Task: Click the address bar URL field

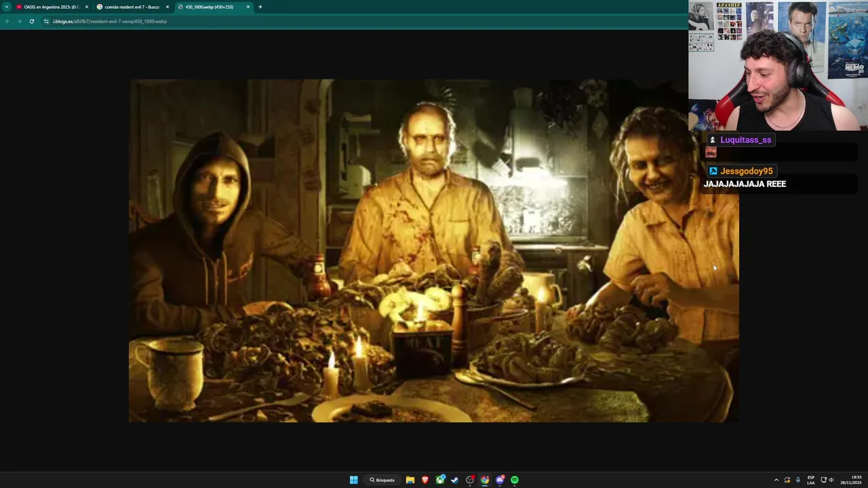Action: (x=363, y=21)
